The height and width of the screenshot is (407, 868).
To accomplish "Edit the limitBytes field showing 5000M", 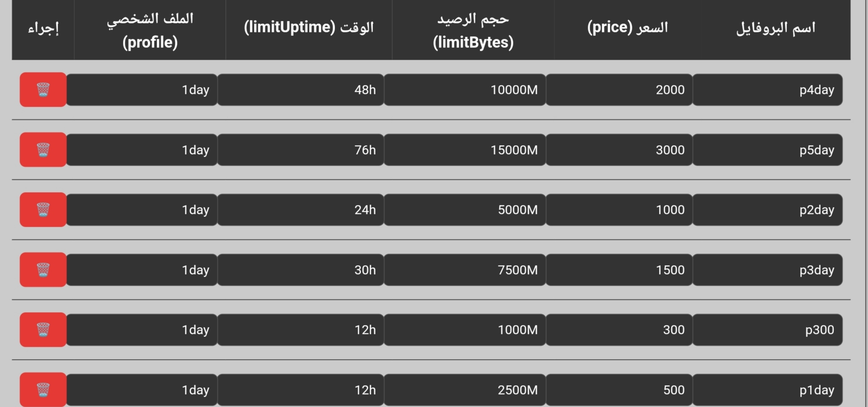I will 465,210.
